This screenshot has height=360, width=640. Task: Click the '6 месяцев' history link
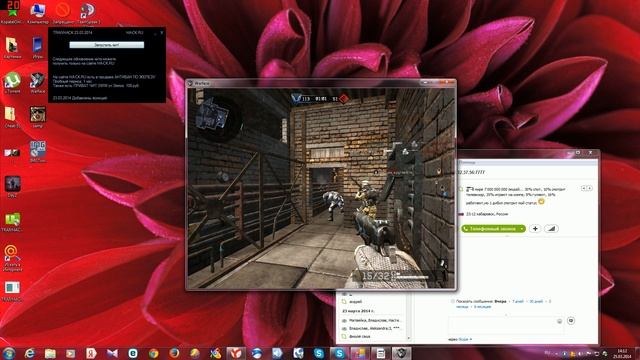click(482, 307)
